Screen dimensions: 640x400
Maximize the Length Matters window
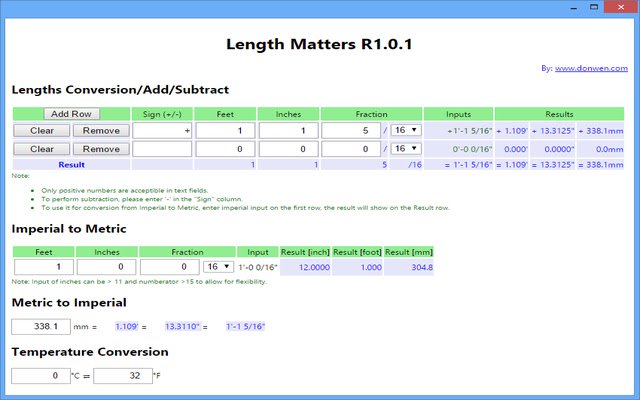point(594,7)
